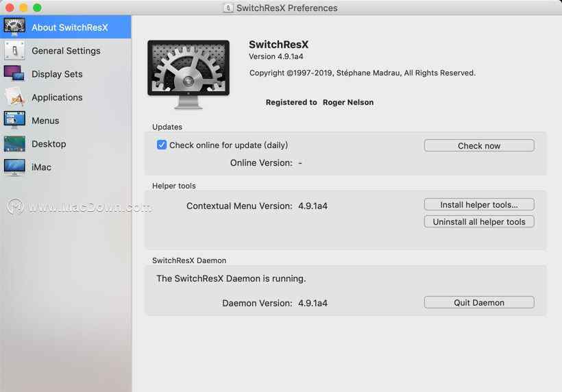This screenshot has width=562, height=392.
Task: Minimize the window with yellow button
Action: point(23,8)
